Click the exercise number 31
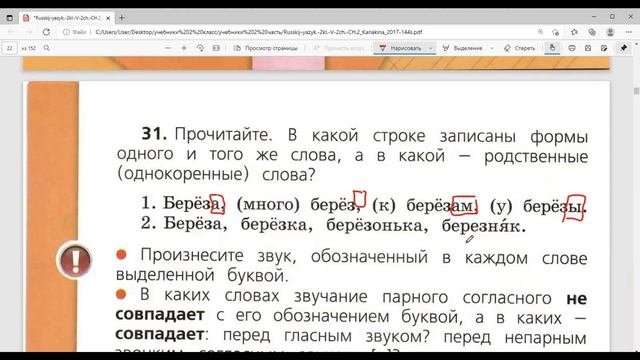640x360 pixels. tap(154, 133)
